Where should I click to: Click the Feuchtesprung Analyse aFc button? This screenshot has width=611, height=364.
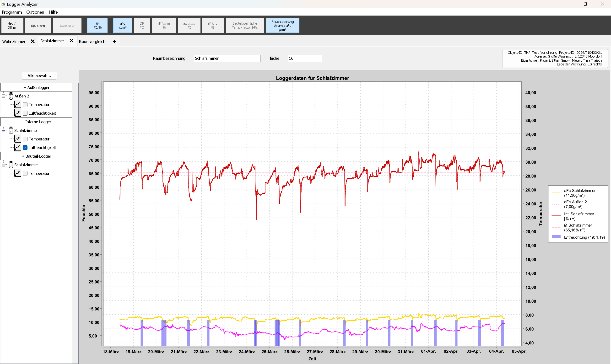coord(282,26)
